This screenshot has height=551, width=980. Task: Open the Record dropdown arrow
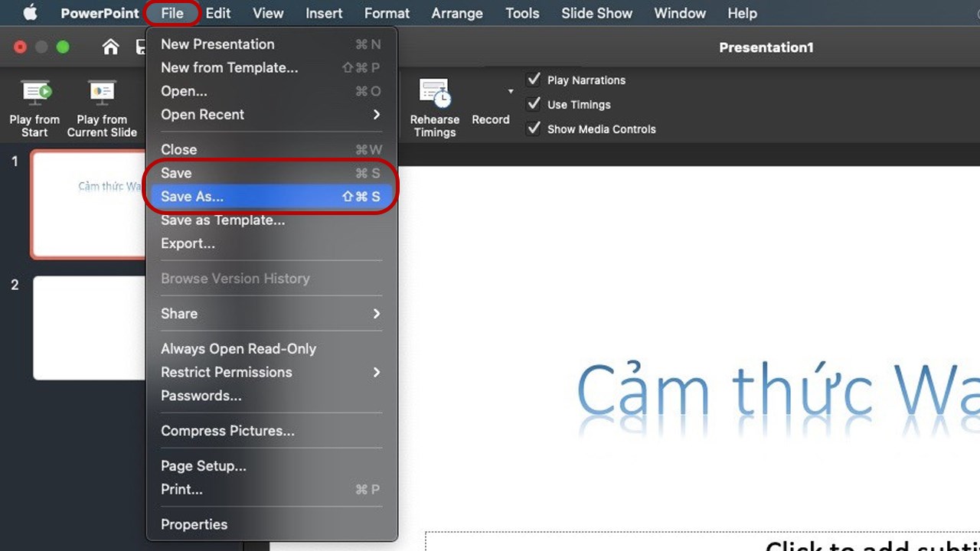(511, 92)
